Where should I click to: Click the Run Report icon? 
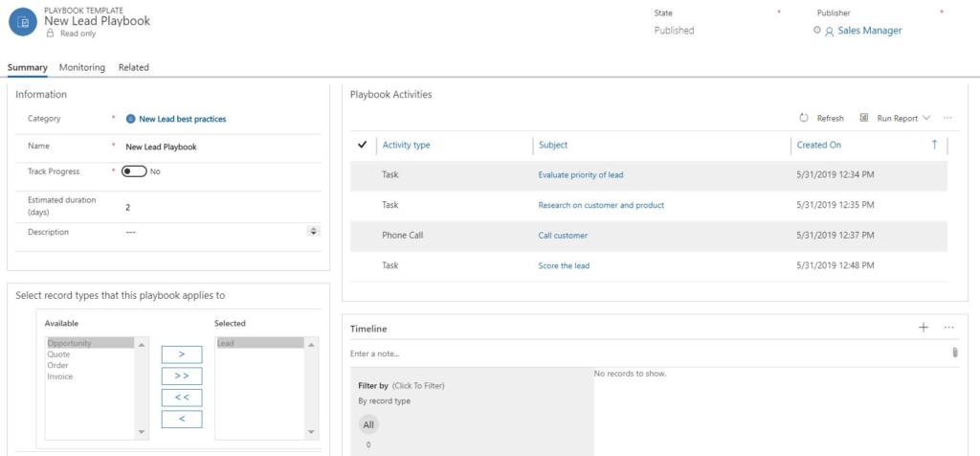[864, 118]
